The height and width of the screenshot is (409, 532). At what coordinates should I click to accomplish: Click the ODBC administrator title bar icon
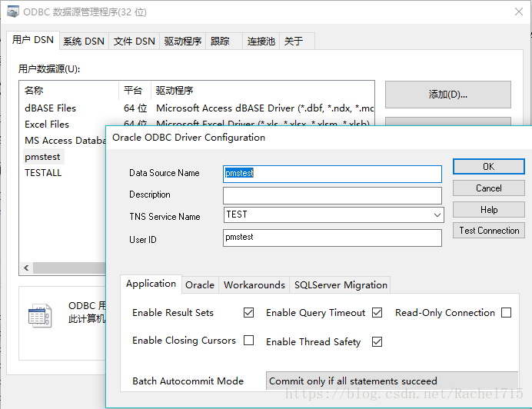pos(13,12)
